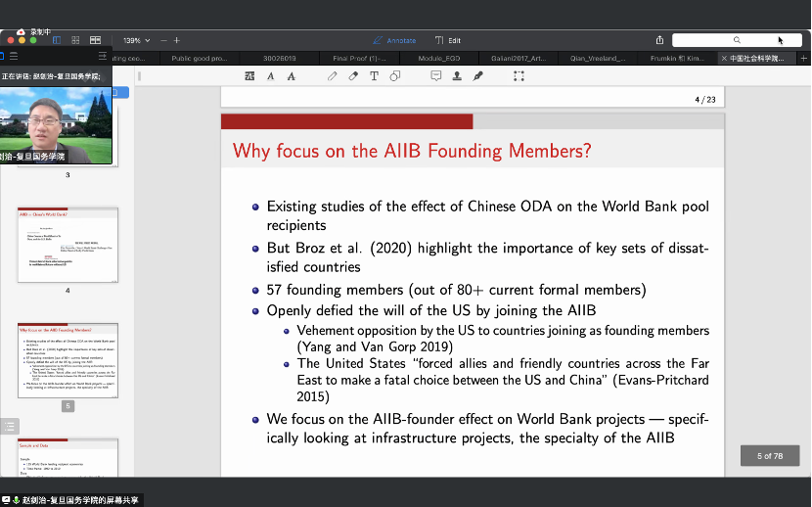Image resolution: width=812 pixels, height=507 pixels.
Task: Toggle the sidebar panel view
Action: [57, 40]
